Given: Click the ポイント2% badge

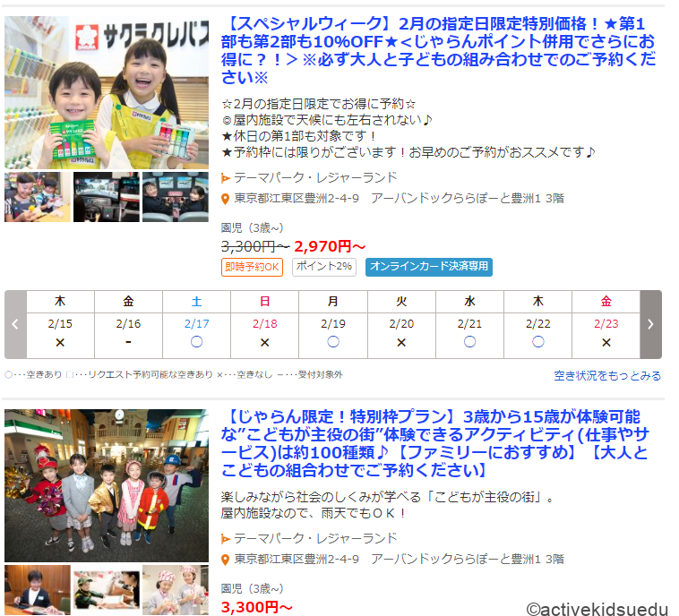Looking at the screenshot, I should point(323,267).
